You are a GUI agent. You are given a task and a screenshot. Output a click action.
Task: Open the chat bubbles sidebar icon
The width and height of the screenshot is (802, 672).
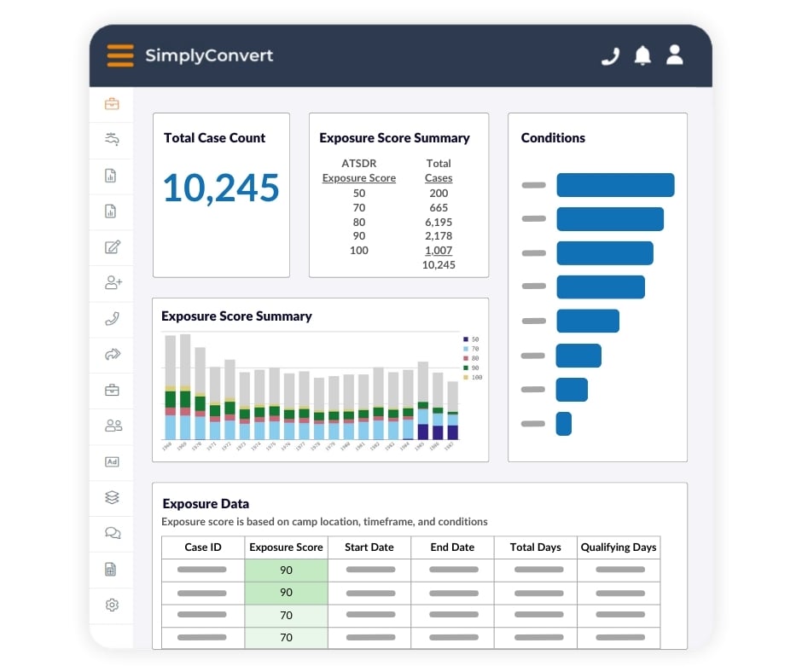click(x=113, y=533)
